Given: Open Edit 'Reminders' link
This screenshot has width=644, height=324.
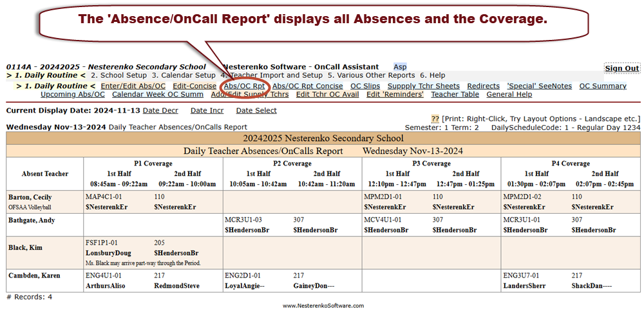Looking at the screenshot, I should [395, 95].
